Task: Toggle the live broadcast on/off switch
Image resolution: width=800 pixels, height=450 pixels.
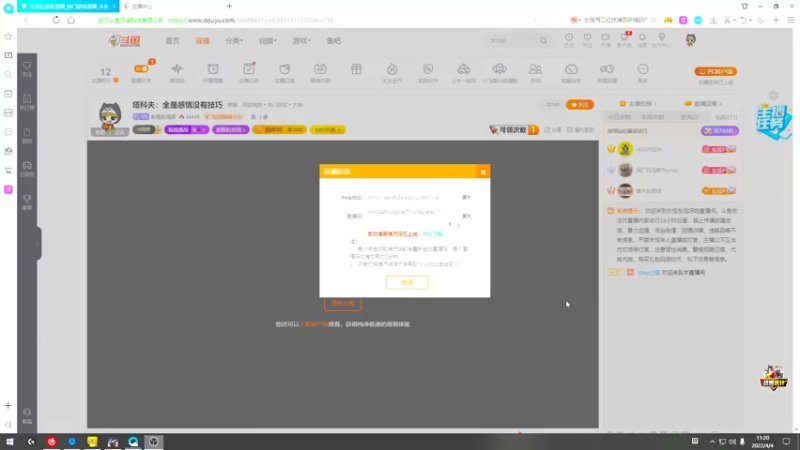Action: (x=141, y=69)
